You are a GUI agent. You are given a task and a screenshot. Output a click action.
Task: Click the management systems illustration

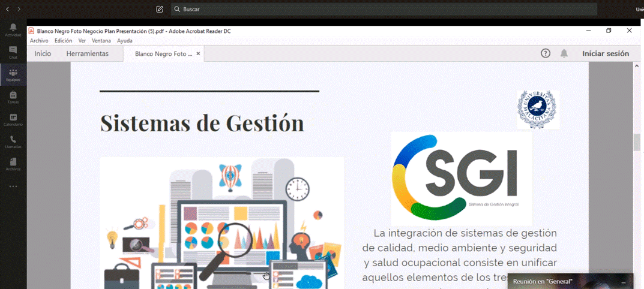[x=222, y=223]
